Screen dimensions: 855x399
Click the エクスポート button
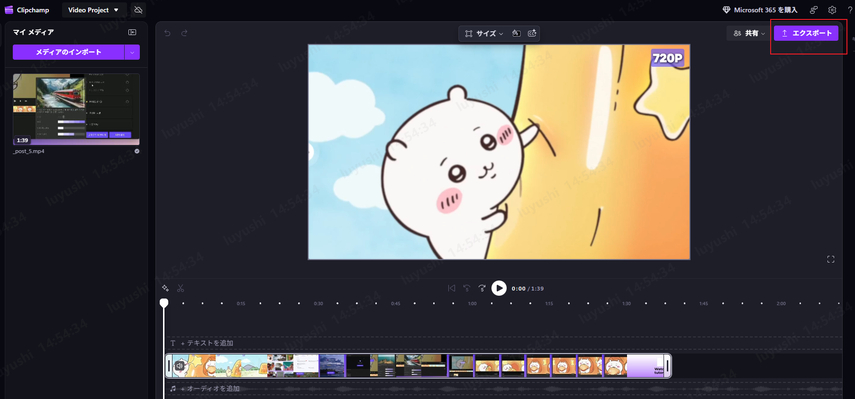point(806,33)
